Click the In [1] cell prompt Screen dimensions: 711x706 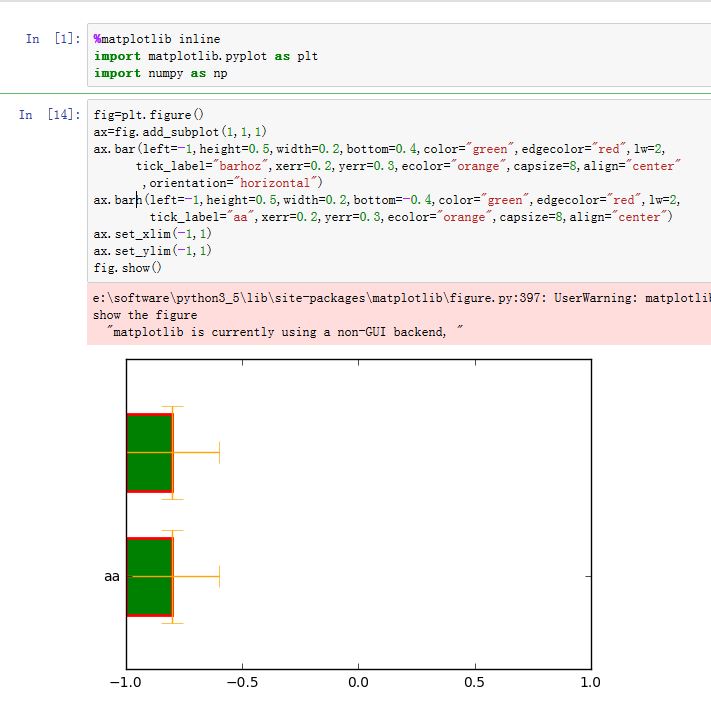[x=53, y=39]
